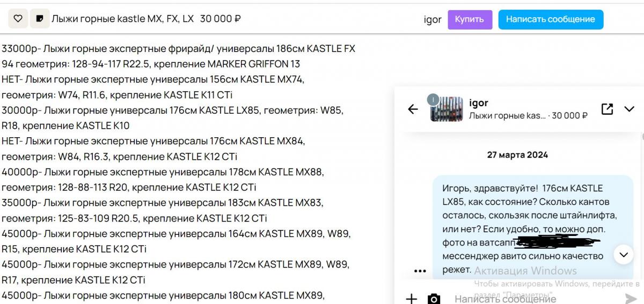Click the message bubble starting Игорь, здравствуйте!
Image resolution: width=644 pixels, height=304 pixels.
pyautogui.click(x=533, y=227)
